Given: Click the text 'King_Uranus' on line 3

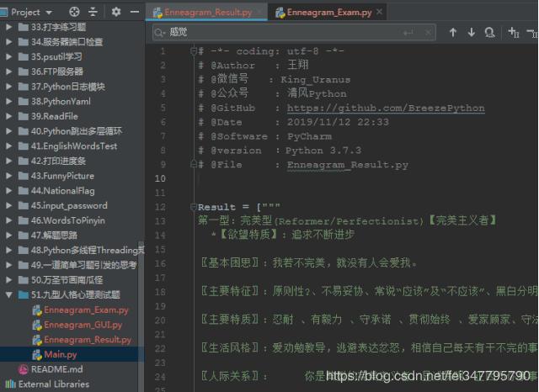Looking at the screenshot, I should click(316, 80).
